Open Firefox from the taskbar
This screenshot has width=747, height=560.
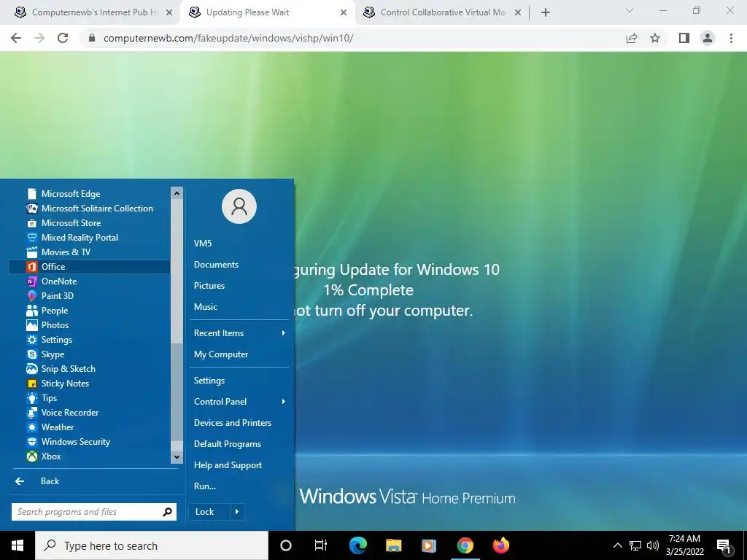500,545
